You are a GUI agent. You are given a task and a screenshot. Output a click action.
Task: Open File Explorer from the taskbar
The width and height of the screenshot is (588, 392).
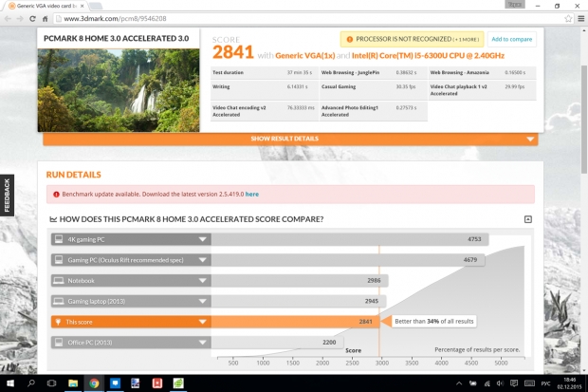click(x=73, y=383)
